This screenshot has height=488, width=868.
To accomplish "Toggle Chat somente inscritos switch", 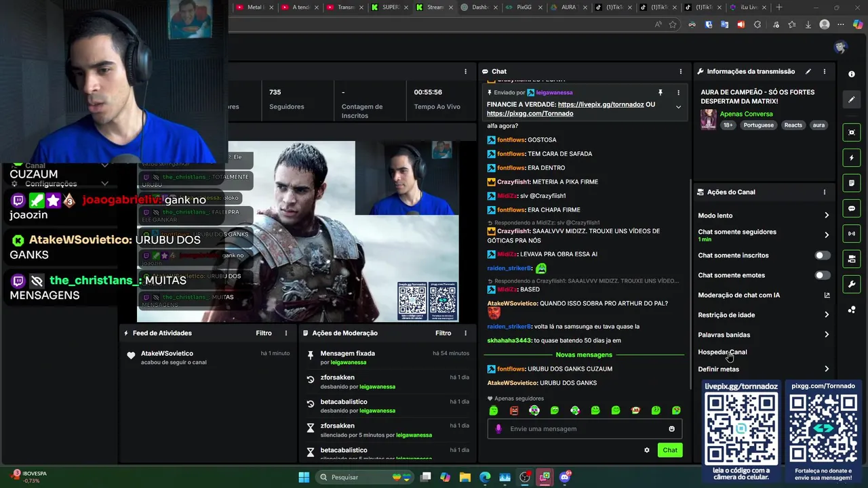I will [x=822, y=256].
